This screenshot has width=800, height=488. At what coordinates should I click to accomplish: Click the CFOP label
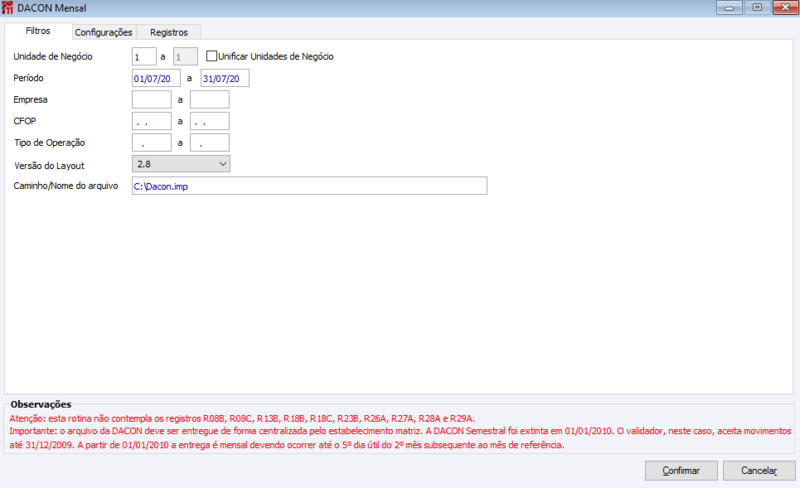(x=24, y=121)
